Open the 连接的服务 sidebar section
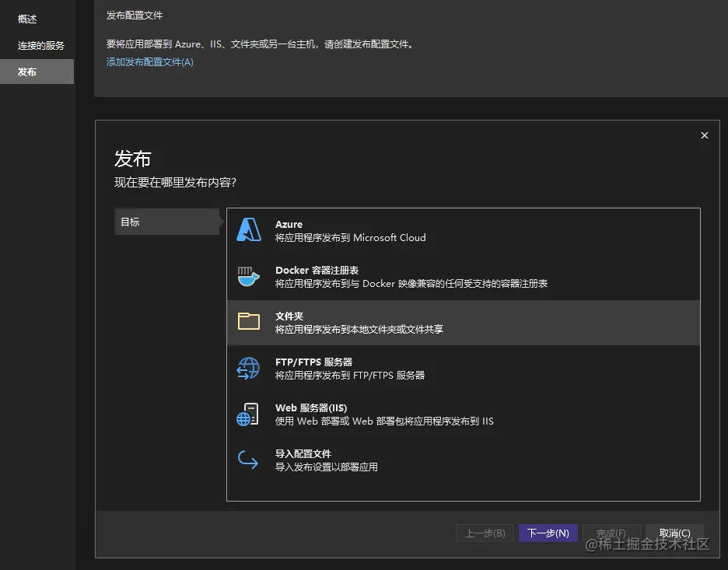The height and width of the screenshot is (570, 728). pos(37,45)
